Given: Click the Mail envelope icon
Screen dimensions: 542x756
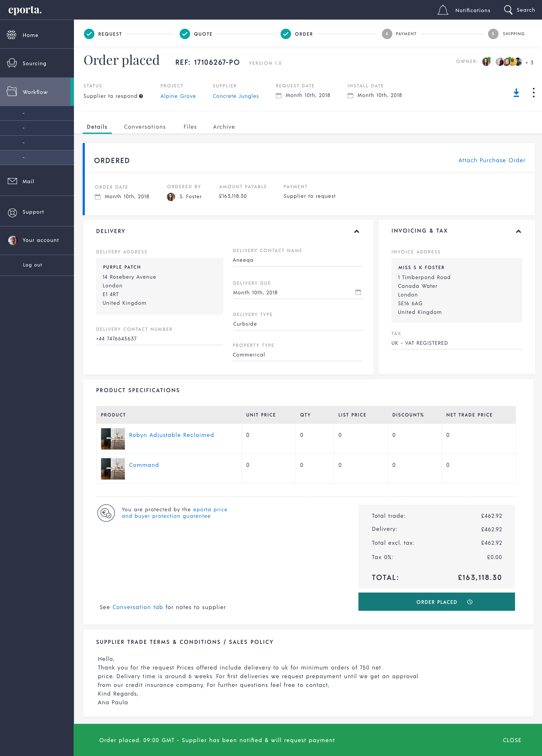Looking at the screenshot, I should point(12,181).
